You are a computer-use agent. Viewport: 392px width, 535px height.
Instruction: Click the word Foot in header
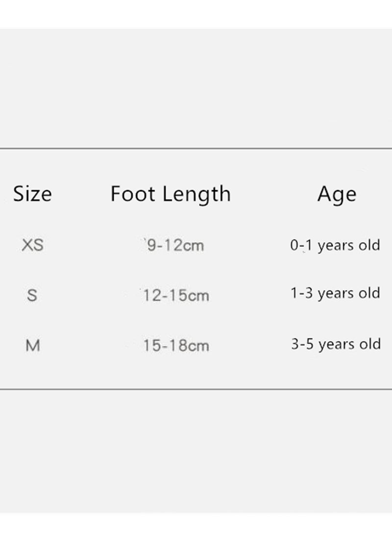pos(133,194)
